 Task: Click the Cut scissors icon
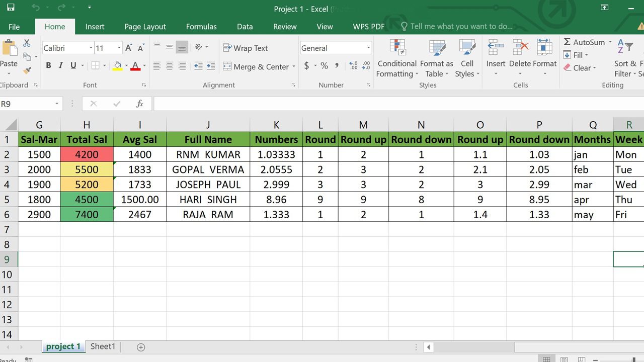coord(27,43)
